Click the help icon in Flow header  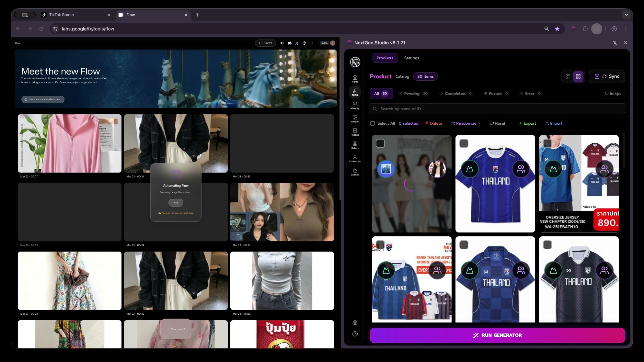click(x=304, y=43)
